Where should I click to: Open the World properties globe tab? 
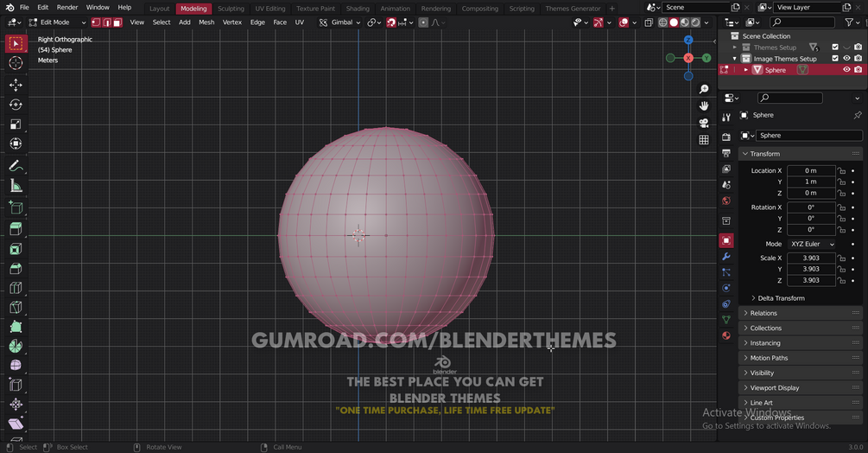tap(726, 201)
